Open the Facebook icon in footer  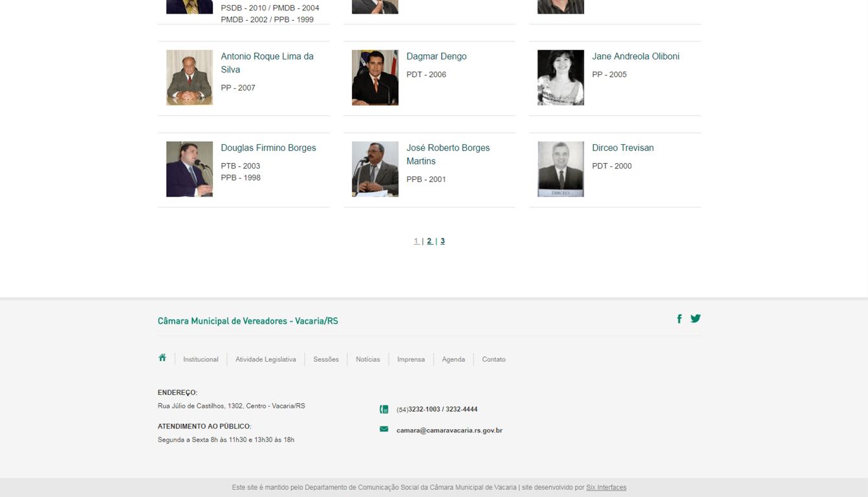679,318
